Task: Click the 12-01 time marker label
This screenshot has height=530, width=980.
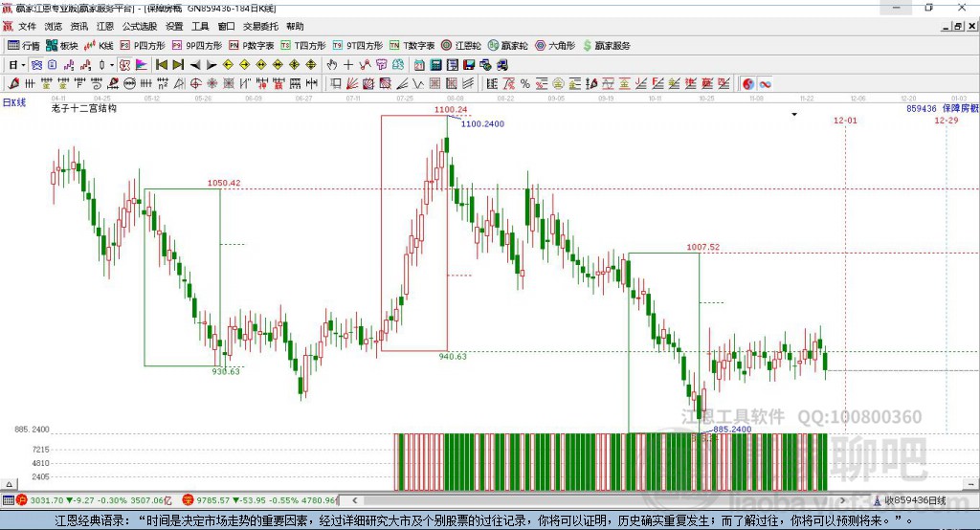Action: pyautogui.click(x=845, y=121)
